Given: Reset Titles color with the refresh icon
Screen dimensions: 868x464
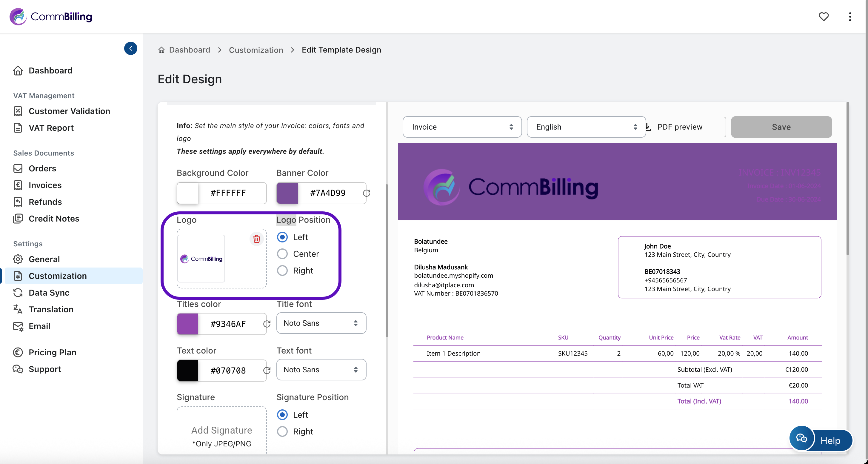Looking at the screenshot, I should pos(267,324).
